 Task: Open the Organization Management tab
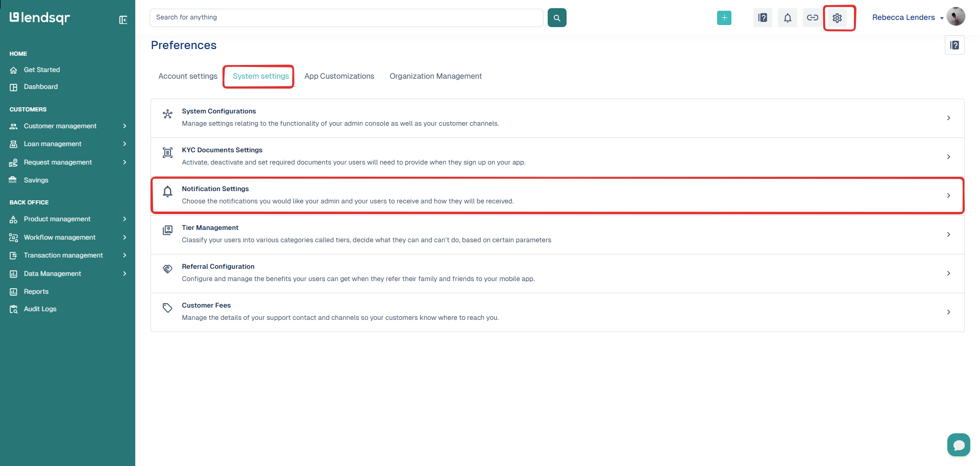tap(436, 76)
